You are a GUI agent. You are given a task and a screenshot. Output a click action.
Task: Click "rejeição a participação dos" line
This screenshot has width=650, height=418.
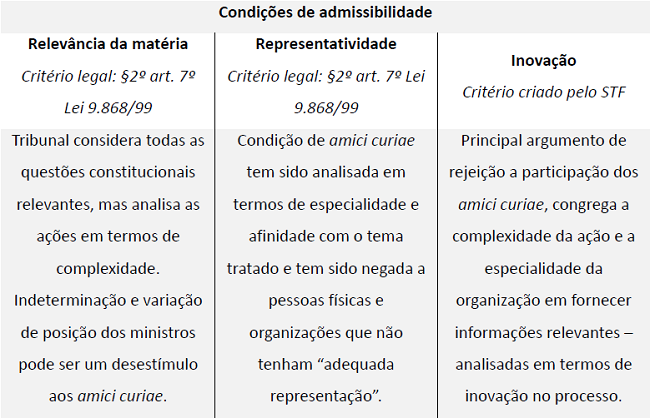click(543, 173)
